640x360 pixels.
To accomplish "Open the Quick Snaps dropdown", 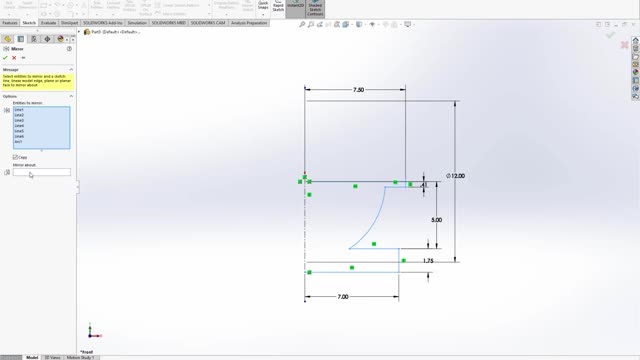I will click(x=263, y=14).
